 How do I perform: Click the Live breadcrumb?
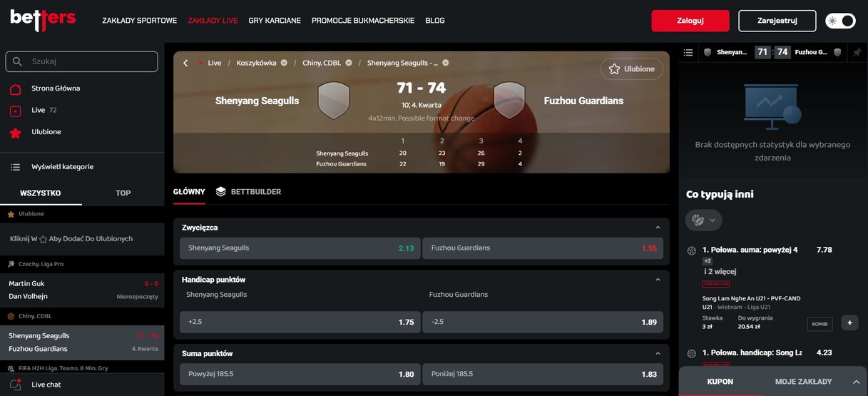[215, 63]
